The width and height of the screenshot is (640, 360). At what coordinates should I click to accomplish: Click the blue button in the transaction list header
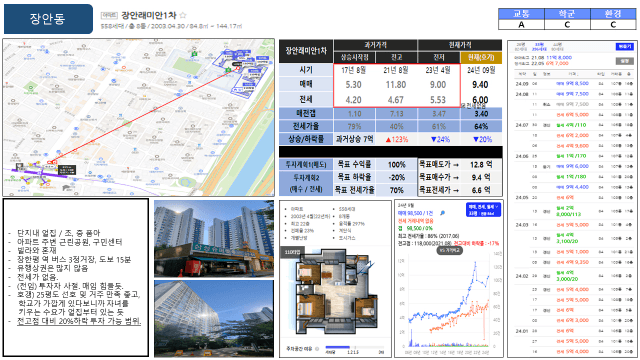(x=624, y=47)
